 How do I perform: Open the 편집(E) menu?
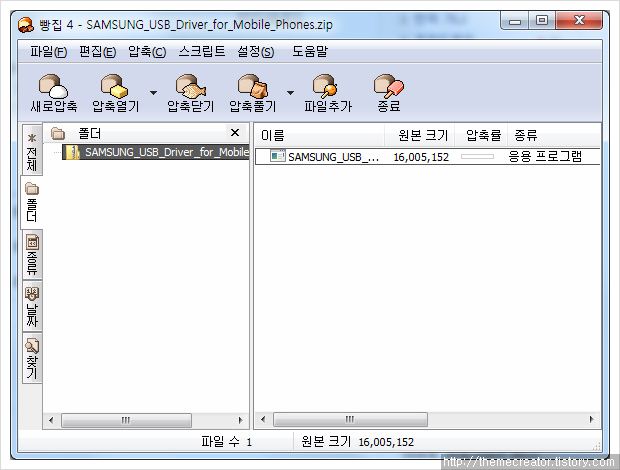pyautogui.click(x=97, y=51)
